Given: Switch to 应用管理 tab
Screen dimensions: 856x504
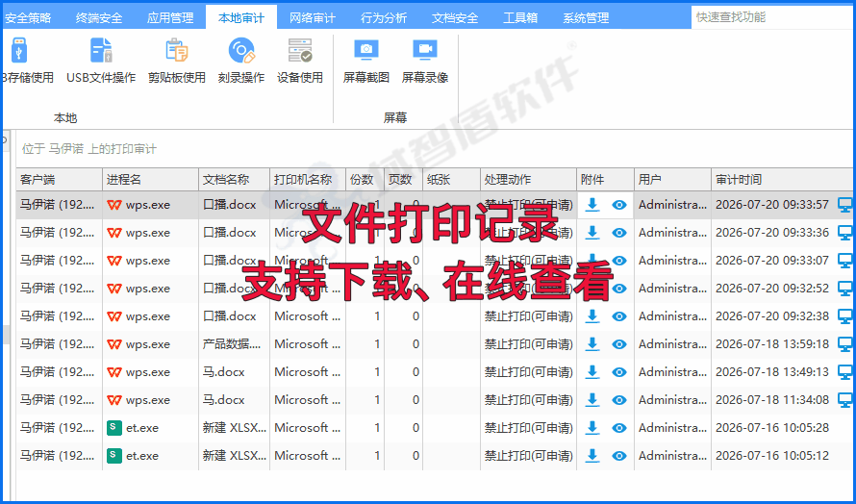Looking at the screenshot, I should (x=170, y=17).
